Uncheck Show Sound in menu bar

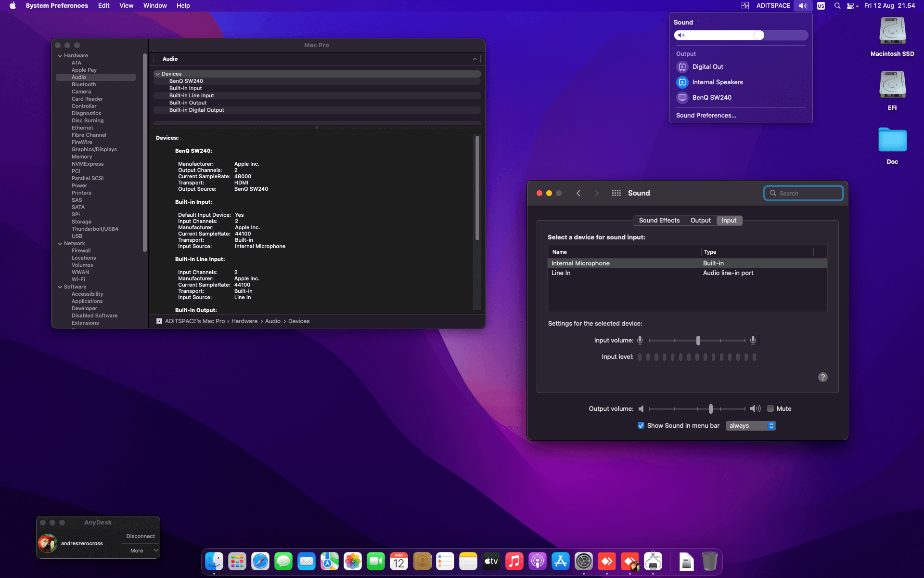(x=641, y=425)
